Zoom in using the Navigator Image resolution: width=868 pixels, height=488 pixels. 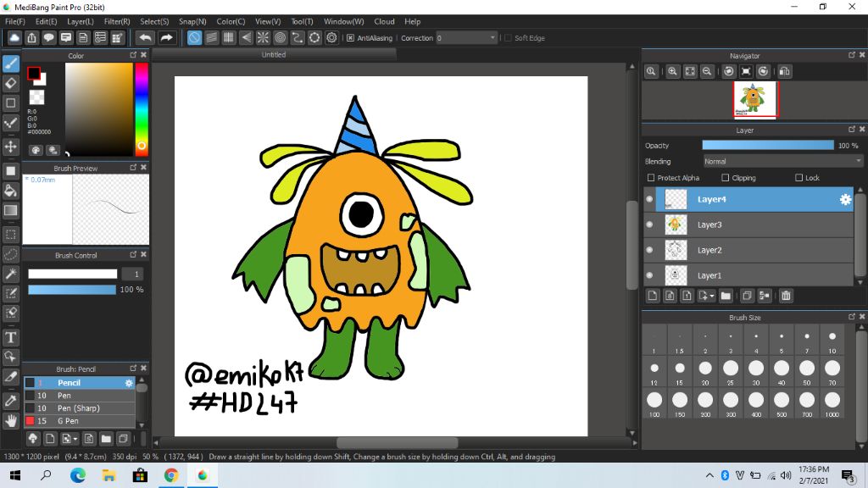coord(672,71)
